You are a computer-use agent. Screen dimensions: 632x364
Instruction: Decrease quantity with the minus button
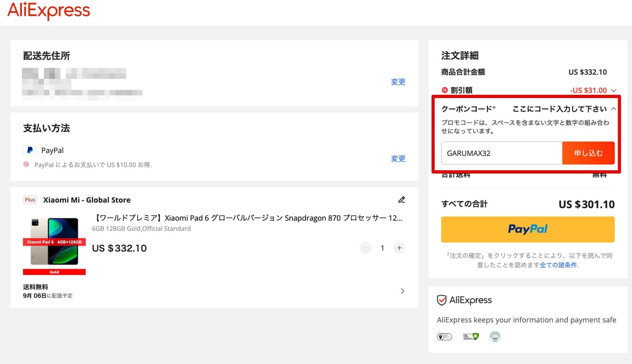(365, 248)
